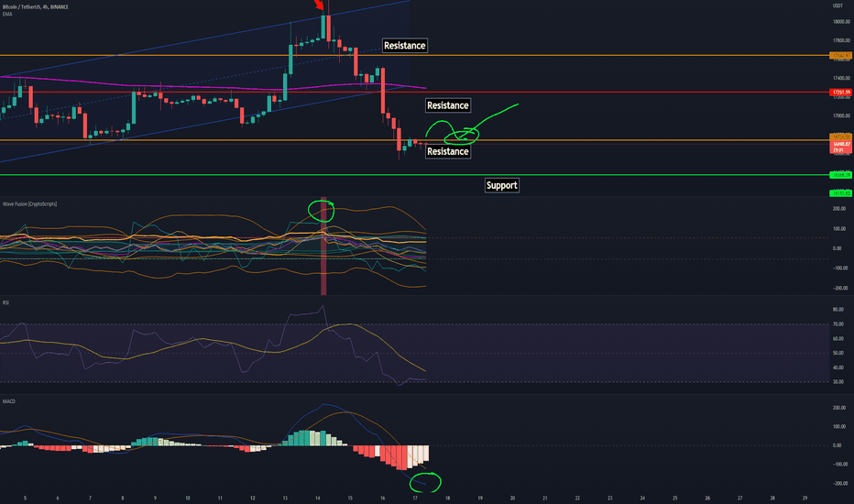
Task: Select the Resistance label below the red line
Action: point(448,105)
